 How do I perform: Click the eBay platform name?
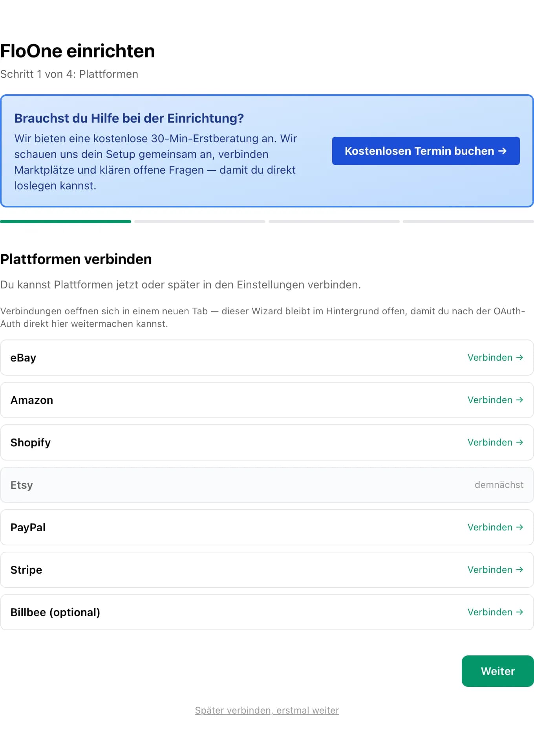[23, 358]
